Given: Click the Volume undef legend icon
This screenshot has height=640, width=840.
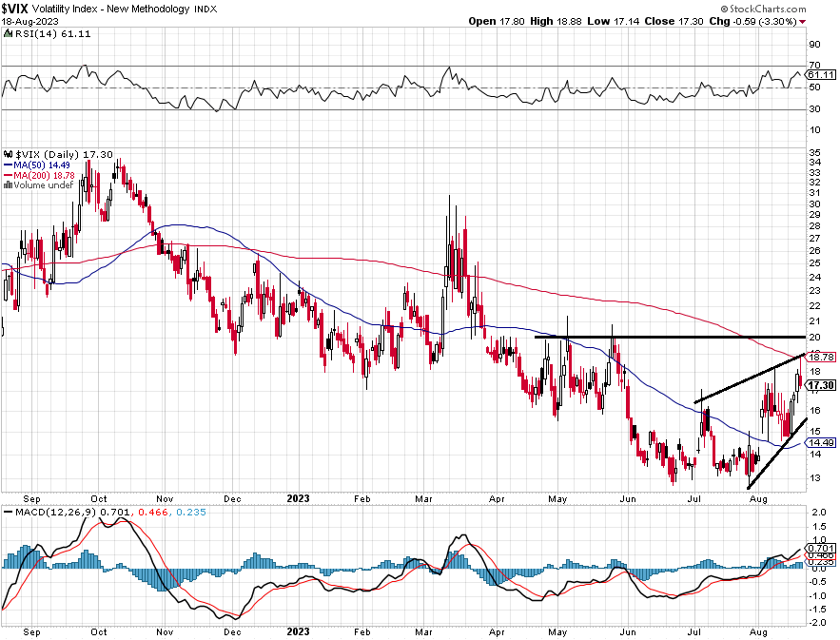Looking at the screenshot, I should pyautogui.click(x=8, y=184).
